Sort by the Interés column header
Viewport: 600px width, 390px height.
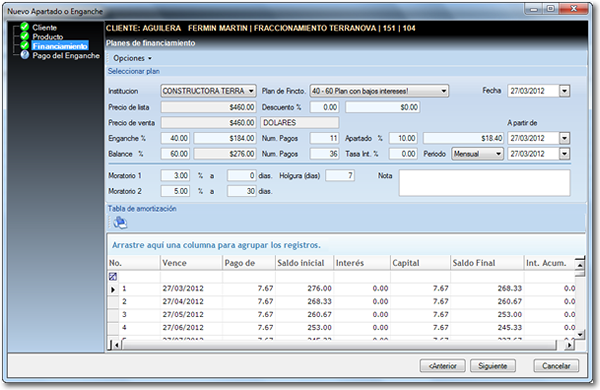tap(362, 263)
